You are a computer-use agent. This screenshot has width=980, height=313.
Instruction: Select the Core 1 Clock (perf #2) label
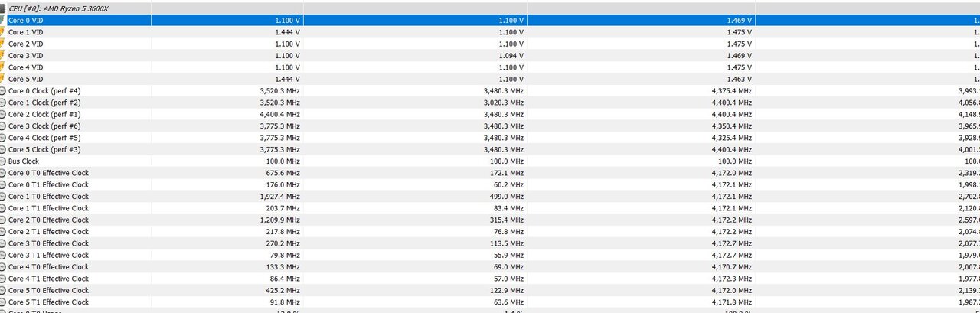[44, 103]
